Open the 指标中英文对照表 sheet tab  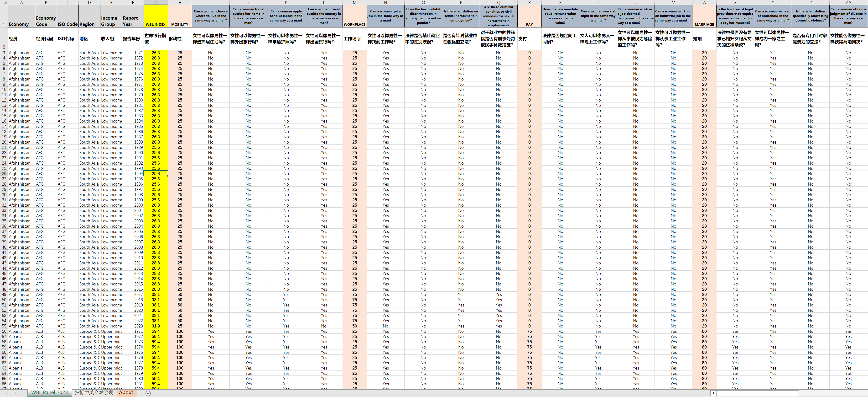click(x=94, y=393)
